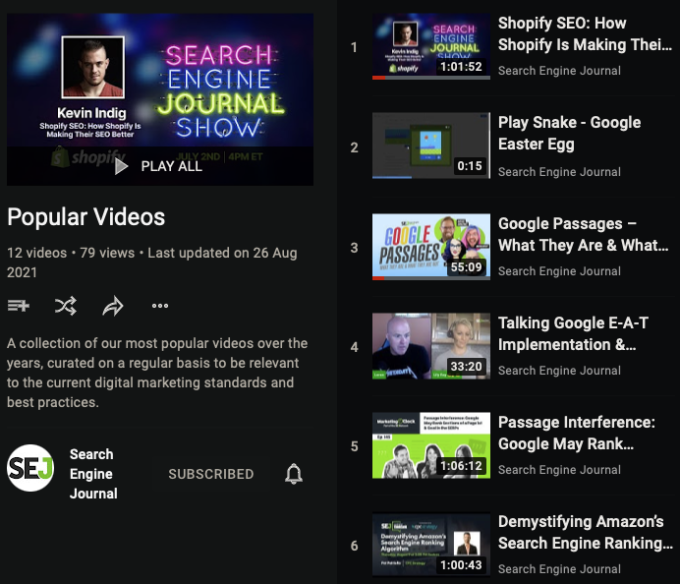Click '12 videos • 79 views' playlist stats text
680x584 pixels.
[71, 253]
